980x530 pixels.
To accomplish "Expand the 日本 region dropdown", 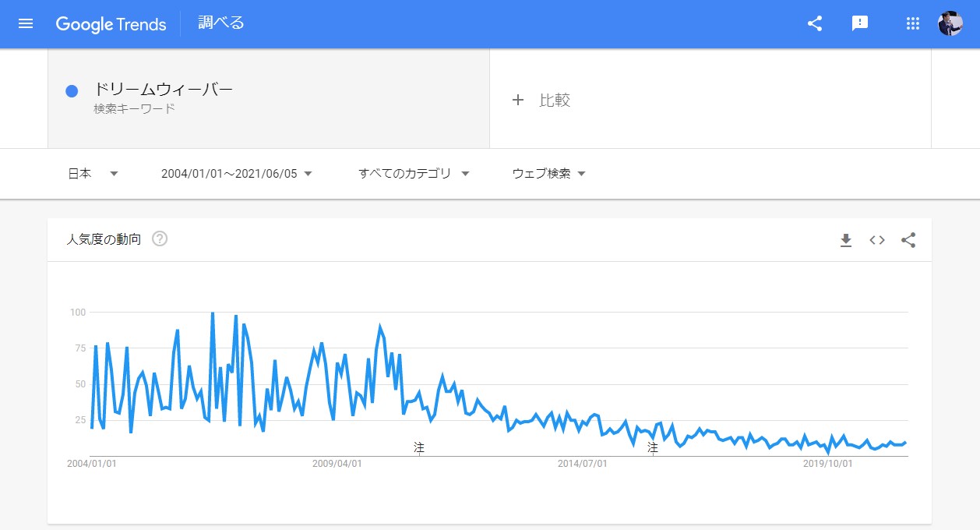I will pyautogui.click(x=93, y=174).
